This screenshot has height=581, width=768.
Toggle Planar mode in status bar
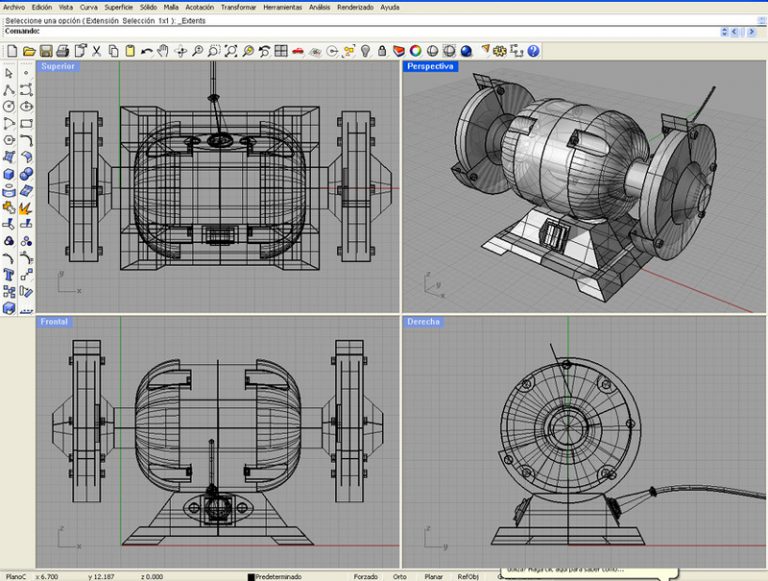(x=433, y=576)
